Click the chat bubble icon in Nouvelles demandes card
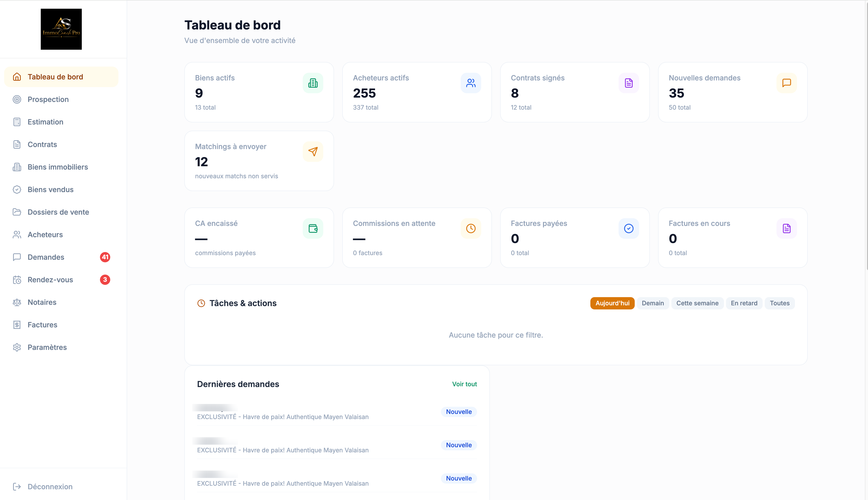This screenshot has height=500, width=868. click(x=786, y=83)
